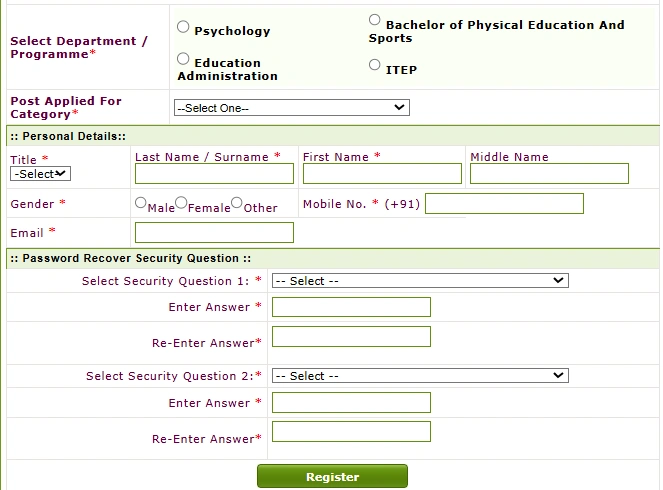Click Enter Answer field for Question 1

pos(351,307)
